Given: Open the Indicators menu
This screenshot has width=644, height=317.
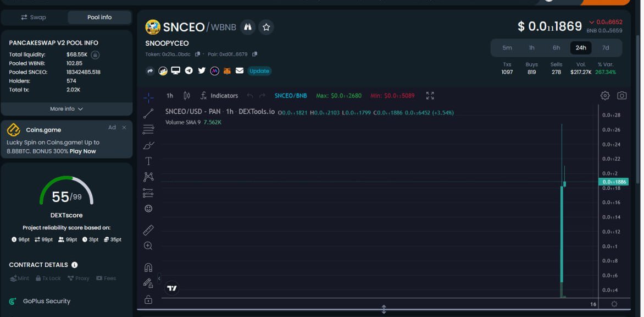Looking at the screenshot, I should 219,96.
